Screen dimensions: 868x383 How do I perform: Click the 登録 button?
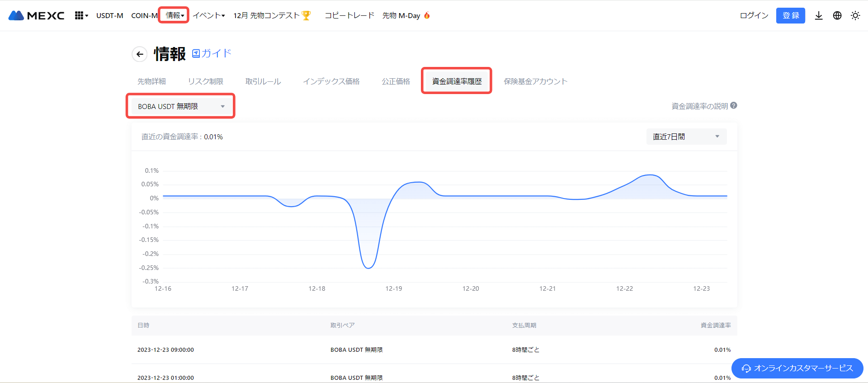pyautogui.click(x=790, y=15)
